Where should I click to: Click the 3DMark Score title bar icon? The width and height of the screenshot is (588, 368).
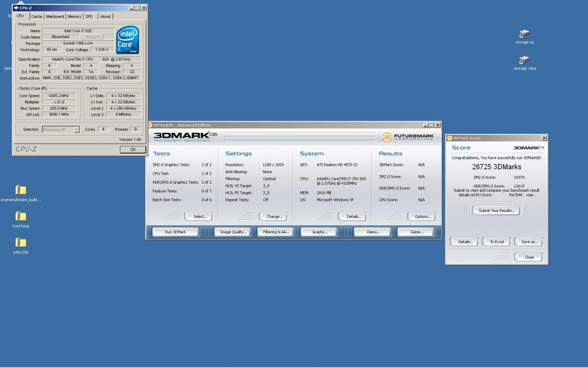[449, 138]
